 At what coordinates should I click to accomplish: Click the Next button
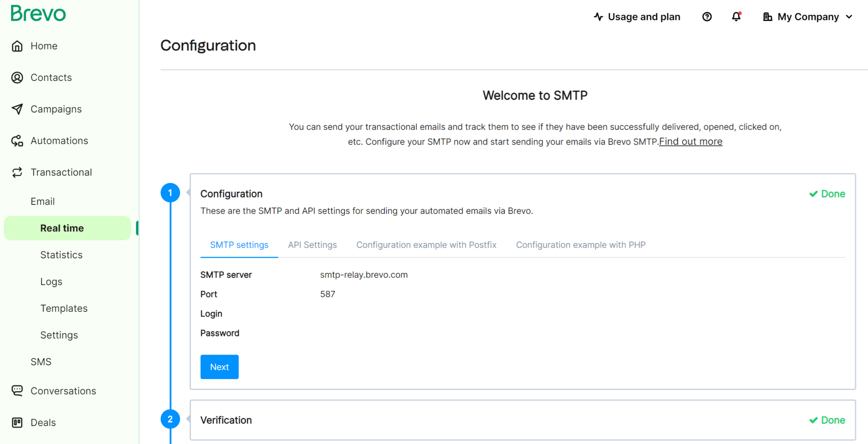point(219,367)
